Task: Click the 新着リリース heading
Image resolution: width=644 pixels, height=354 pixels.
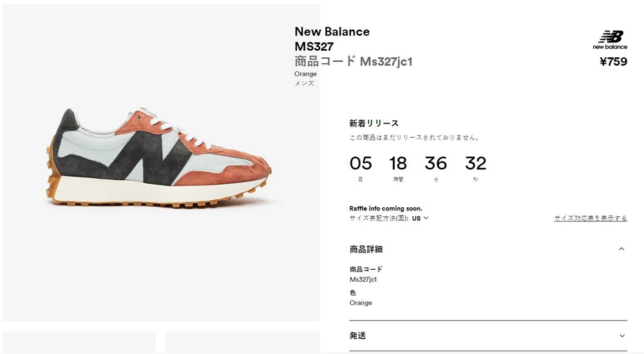Action: (374, 123)
